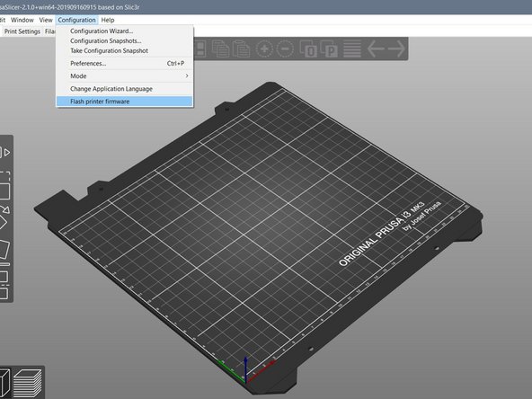The height and width of the screenshot is (399, 532).
Task: Click the Add instance plus icon
Action: tap(264, 49)
